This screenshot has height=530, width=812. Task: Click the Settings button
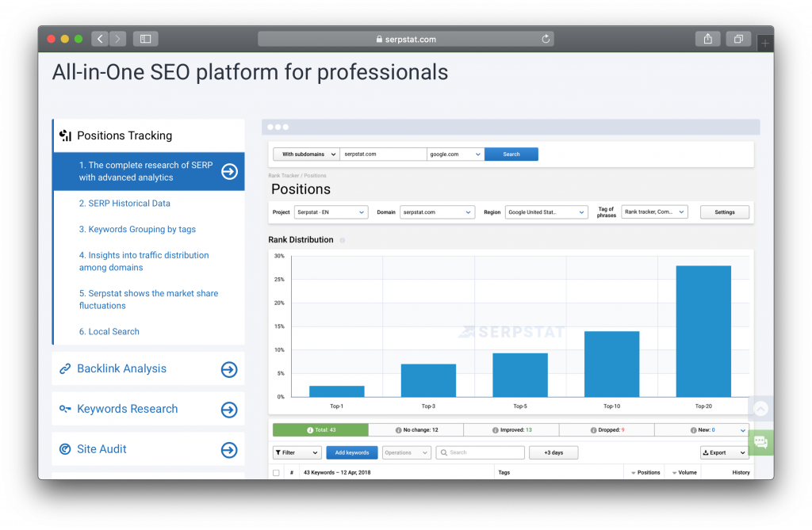[725, 212]
